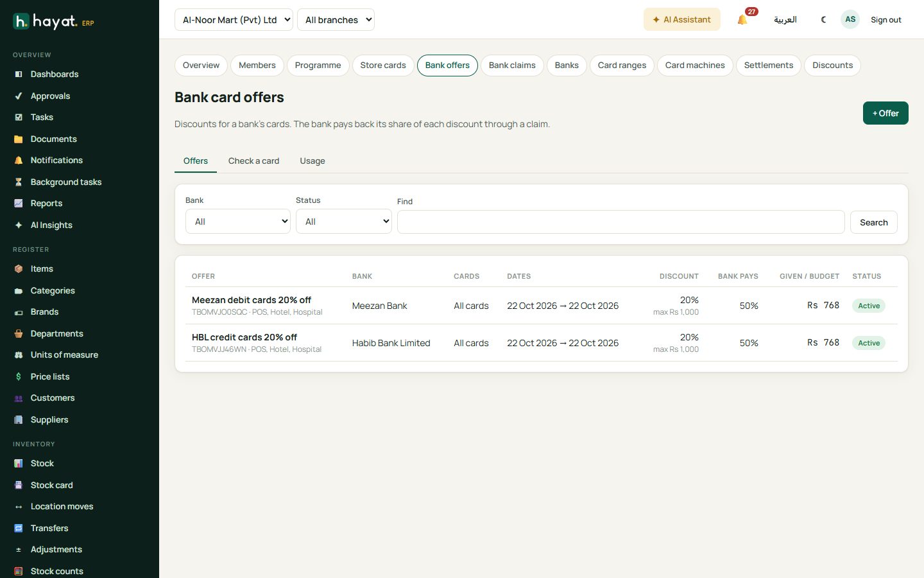924x578 pixels.
Task: Click the Stock card icon
Action: tap(19, 486)
